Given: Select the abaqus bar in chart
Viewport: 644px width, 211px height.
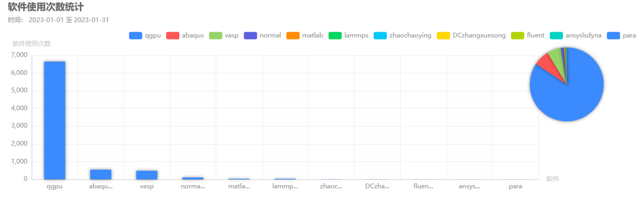Looking at the screenshot, I should coord(101,175).
